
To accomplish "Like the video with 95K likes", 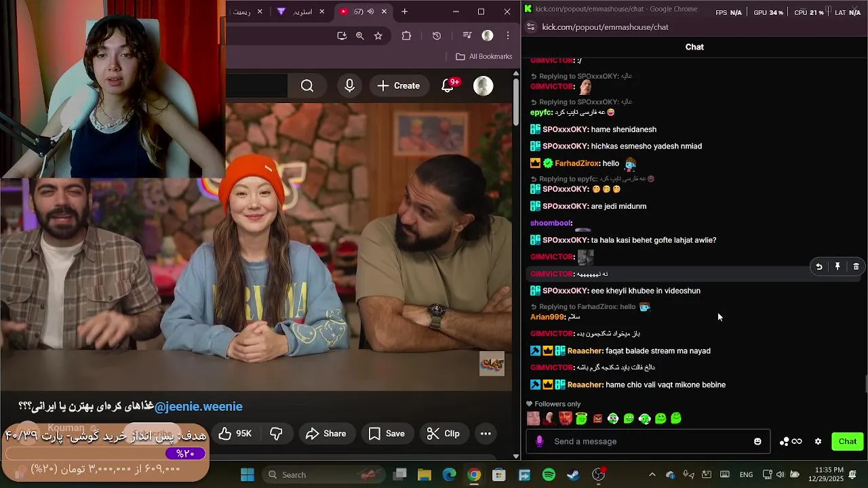I will (234, 434).
